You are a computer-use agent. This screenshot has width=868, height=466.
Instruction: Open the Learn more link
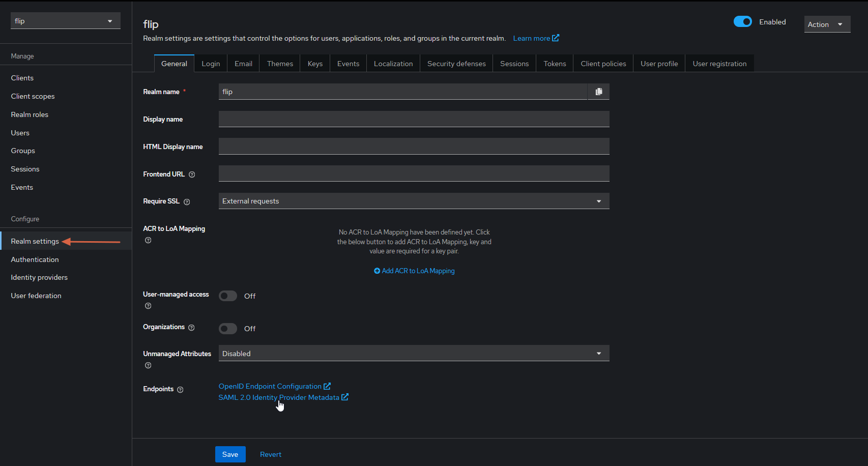536,38
